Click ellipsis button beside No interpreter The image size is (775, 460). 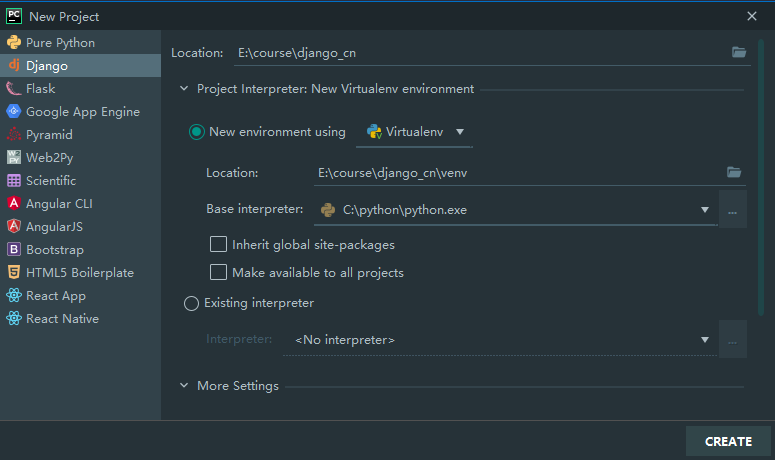pyautogui.click(x=732, y=339)
